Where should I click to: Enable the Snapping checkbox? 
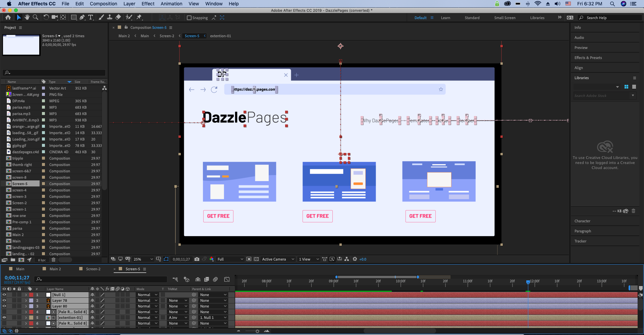coord(189,18)
